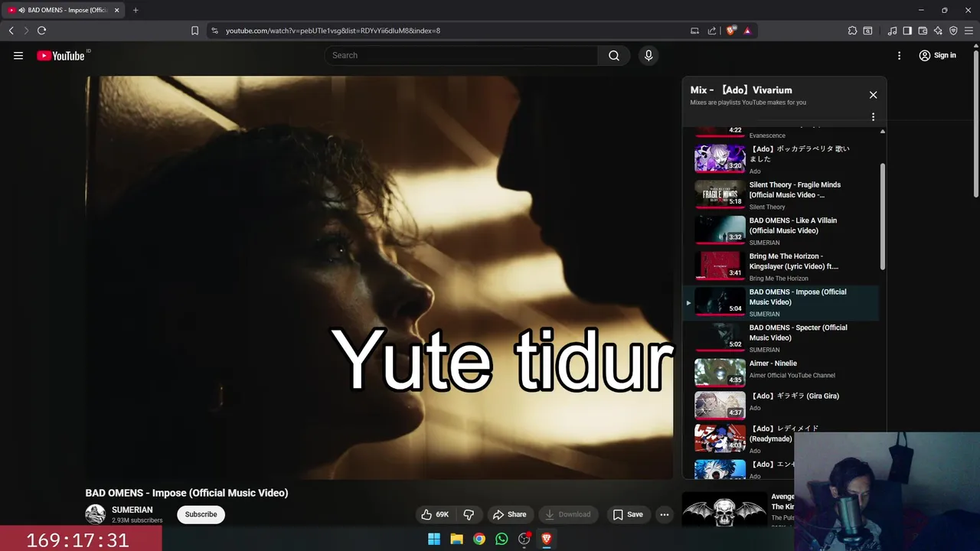Open Brave VPN shield icon
This screenshot has width=980, height=551.
click(x=953, y=31)
